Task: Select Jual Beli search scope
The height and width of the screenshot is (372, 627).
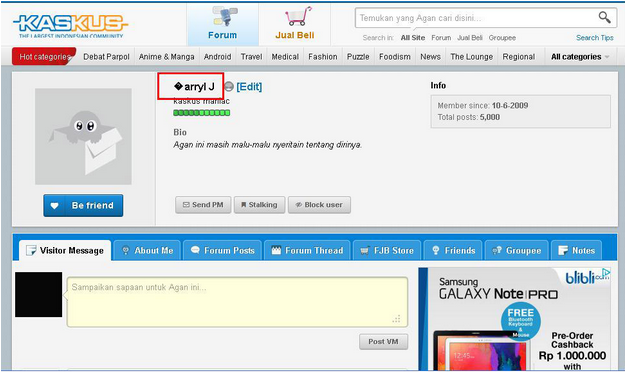Action: [470, 38]
